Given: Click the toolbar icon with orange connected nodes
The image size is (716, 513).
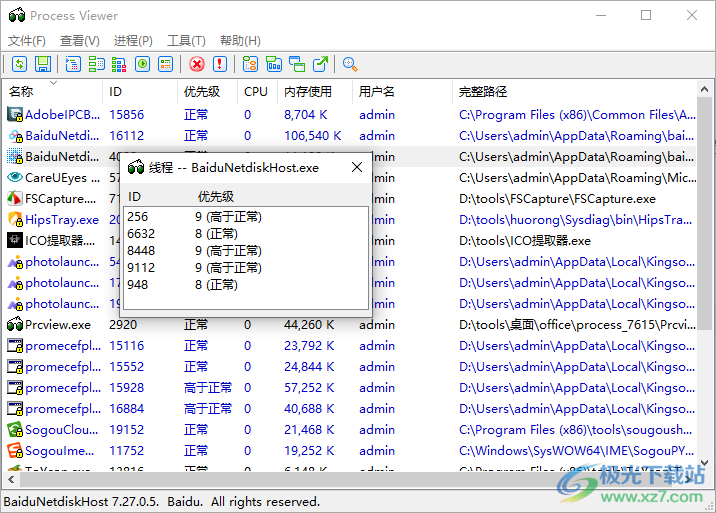Looking at the screenshot, I should 250,64.
